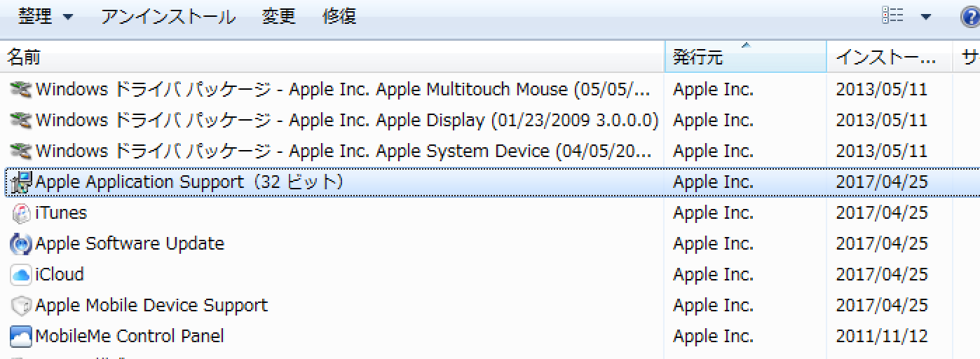Viewport: 980px width, 359px height.
Task: Open the blue help question mark
Action: 972,17
